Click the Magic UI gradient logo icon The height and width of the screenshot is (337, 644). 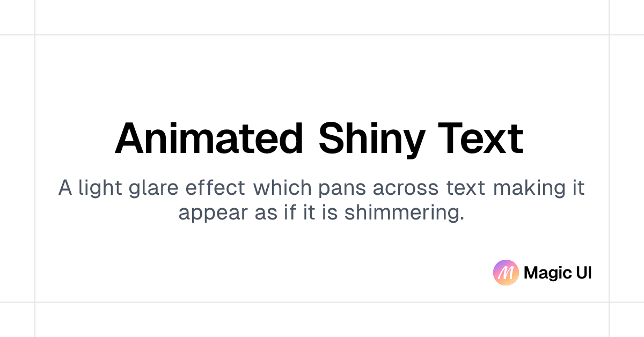[x=506, y=273]
